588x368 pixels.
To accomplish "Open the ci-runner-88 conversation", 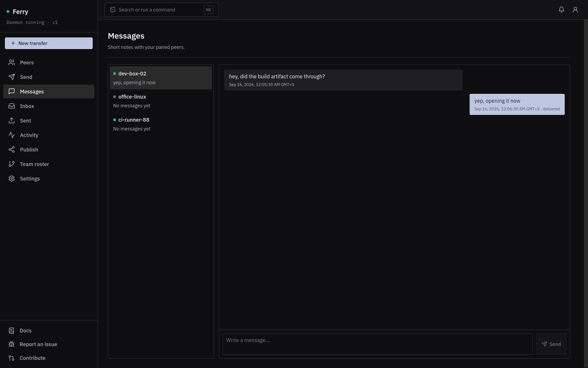I will pyautogui.click(x=161, y=124).
